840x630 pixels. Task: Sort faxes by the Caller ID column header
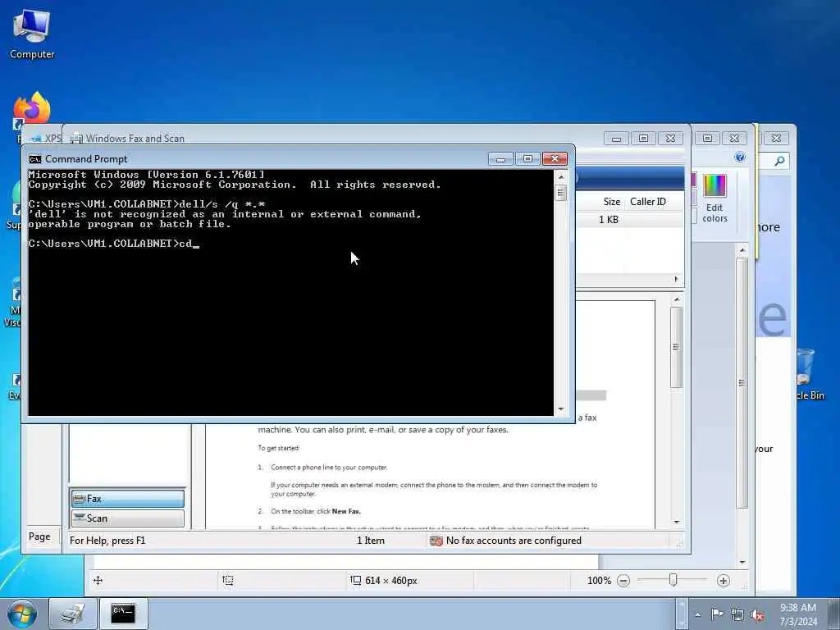pyautogui.click(x=648, y=202)
